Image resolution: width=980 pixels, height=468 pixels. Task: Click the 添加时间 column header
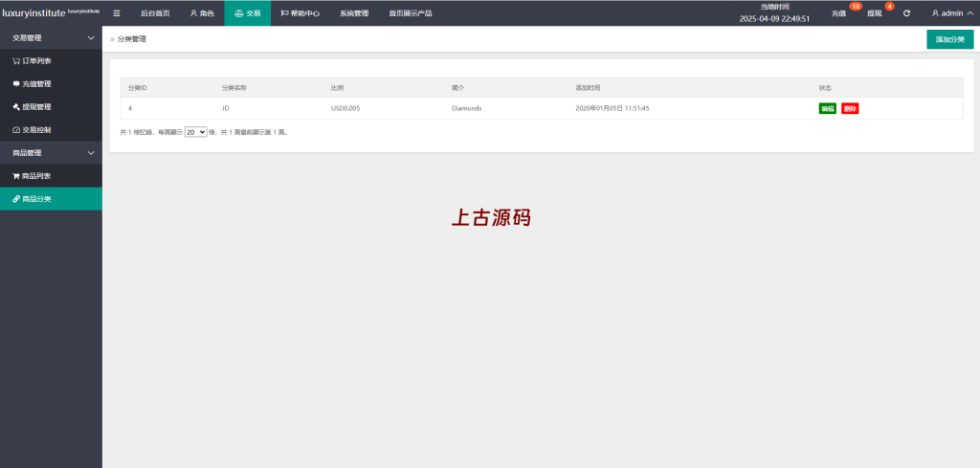(x=589, y=87)
